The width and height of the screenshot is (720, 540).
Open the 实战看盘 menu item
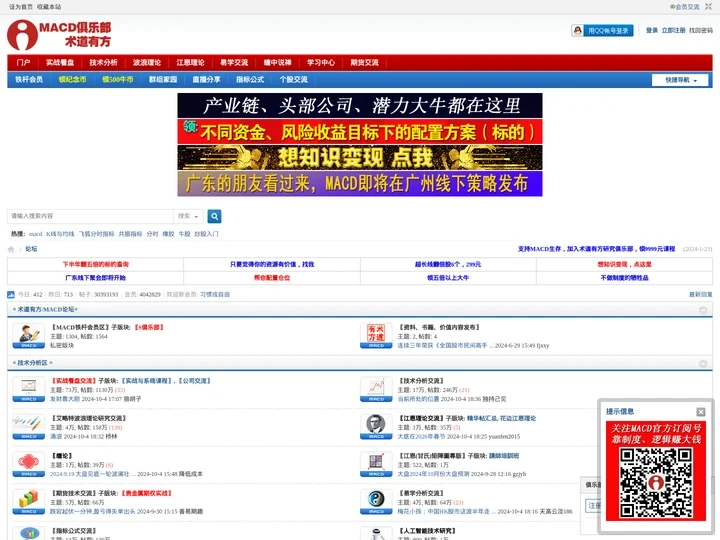point(60,62)
